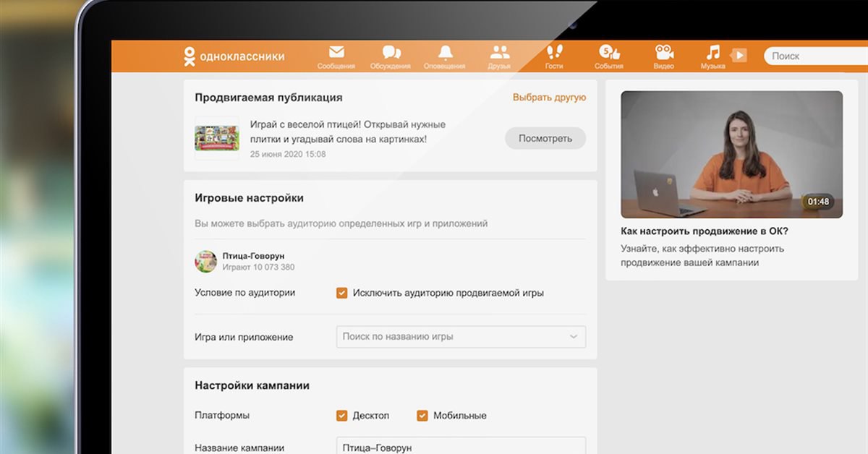Click the Посмотреть button
The width and height of the screenshot is (868, 454).
point(545,138)
